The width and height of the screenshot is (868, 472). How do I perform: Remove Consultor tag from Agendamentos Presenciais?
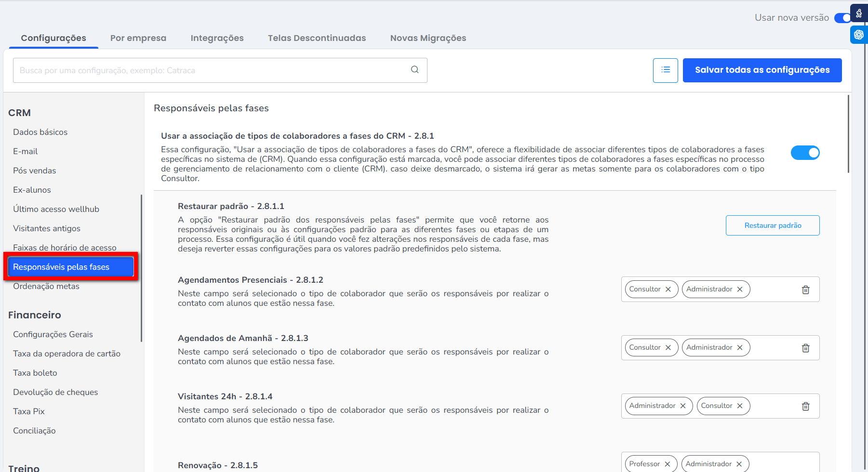[668, 289]
